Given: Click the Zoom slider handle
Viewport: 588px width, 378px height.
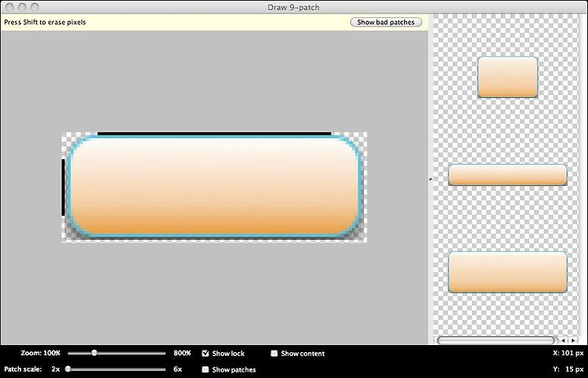Looking at the screenshot, I should [x=95, y=353].
